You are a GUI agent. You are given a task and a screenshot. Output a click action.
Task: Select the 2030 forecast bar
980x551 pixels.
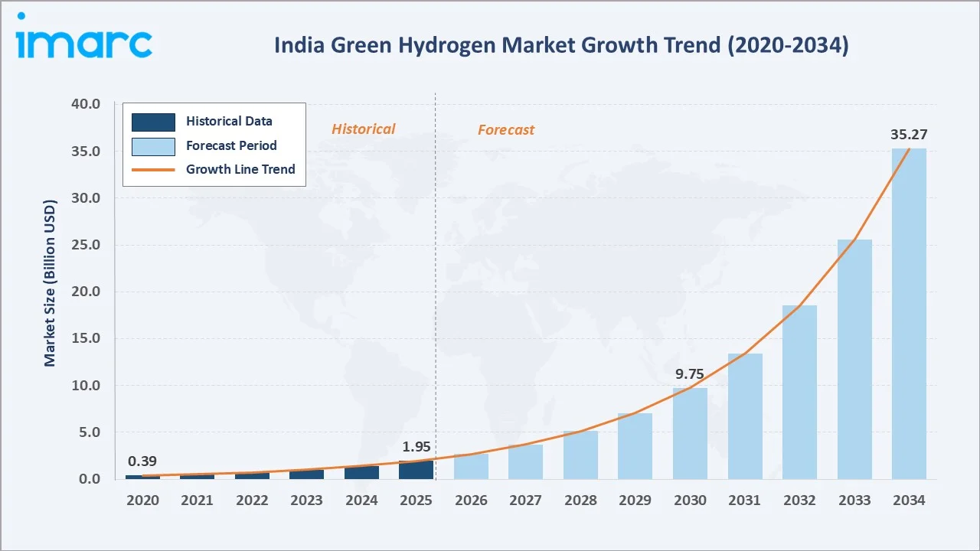pyautogui.click(x=691, y=433)
